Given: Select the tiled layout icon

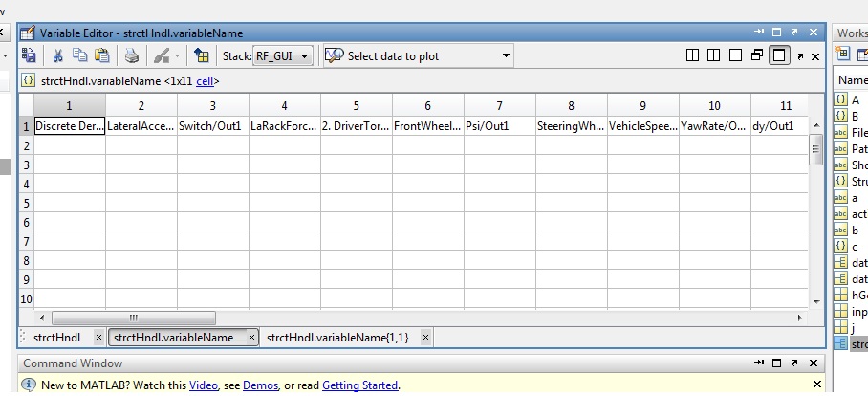Looking at the screenshot, I should coord(693,56).
